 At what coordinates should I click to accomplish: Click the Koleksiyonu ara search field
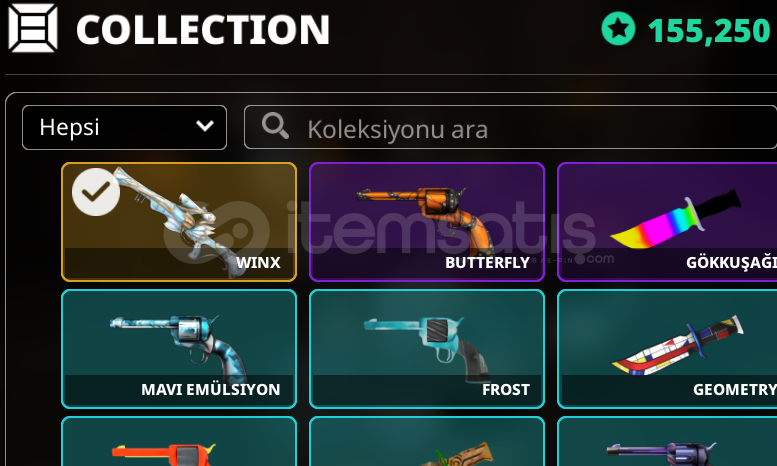(510, 127)
